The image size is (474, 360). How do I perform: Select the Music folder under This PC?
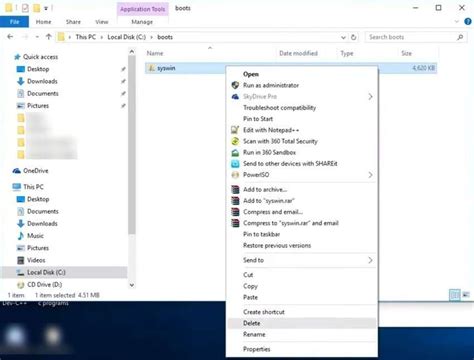(x=35, y=236)
